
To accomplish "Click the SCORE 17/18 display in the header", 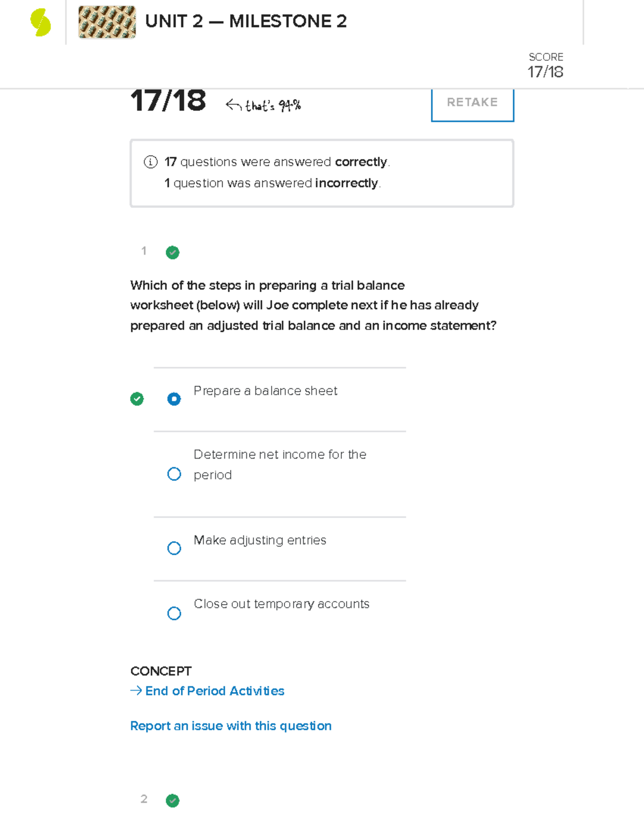I will tap(545, 64).
